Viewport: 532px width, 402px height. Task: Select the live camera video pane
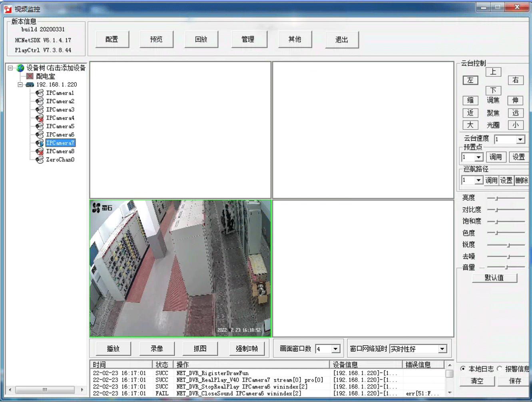[x=180, y=269]
